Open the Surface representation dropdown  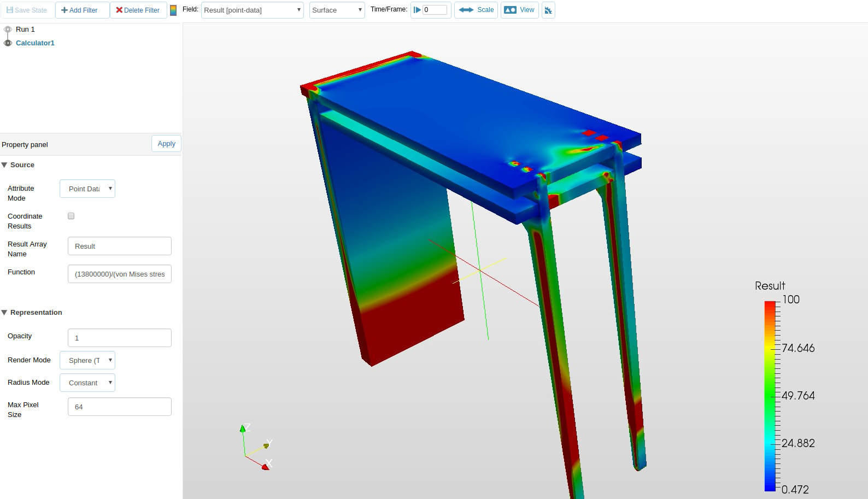(337, 10)
